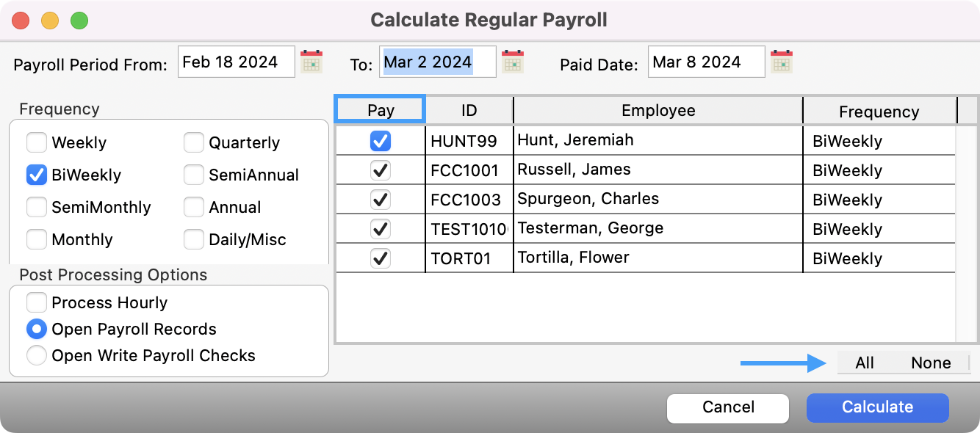Click the Frequency column header
The width and height of the screenshot is (980, 433).
[879, 112]
